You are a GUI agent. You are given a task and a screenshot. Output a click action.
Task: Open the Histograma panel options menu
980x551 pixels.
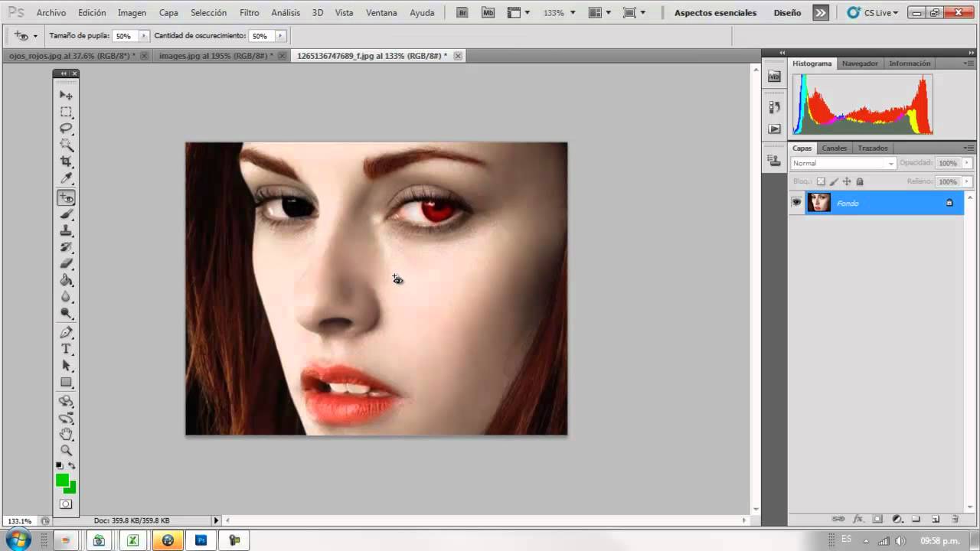[968, 64]
